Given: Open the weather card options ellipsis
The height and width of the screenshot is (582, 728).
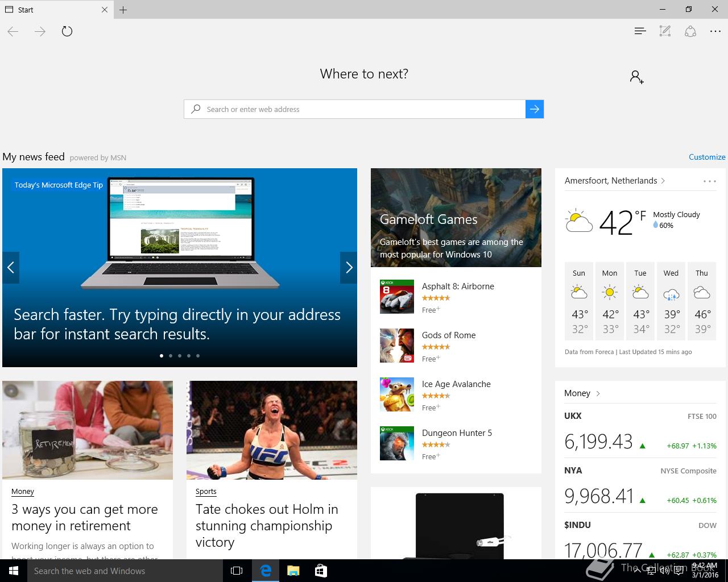Looking at the screenshot, I should [x=709, y=181].
